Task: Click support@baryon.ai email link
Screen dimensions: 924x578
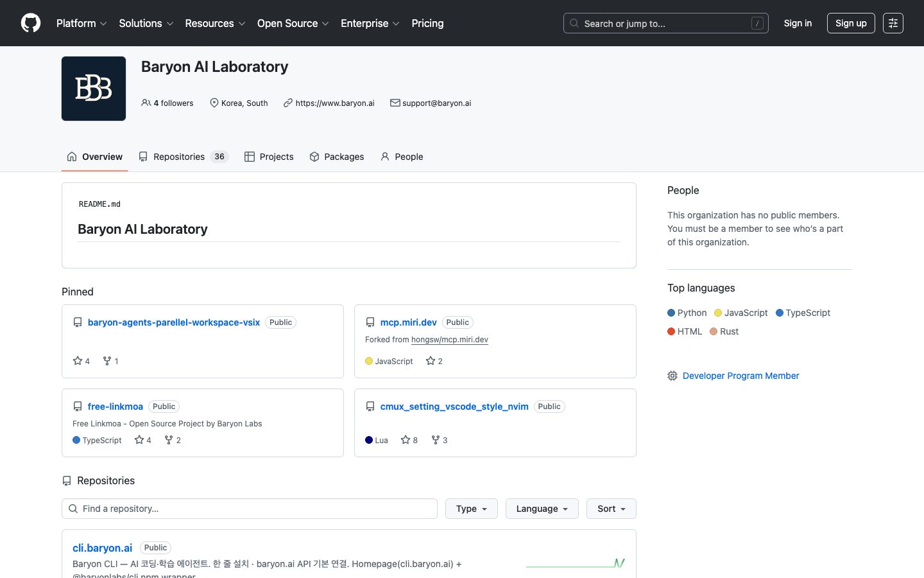Action: tap(437, 103)
